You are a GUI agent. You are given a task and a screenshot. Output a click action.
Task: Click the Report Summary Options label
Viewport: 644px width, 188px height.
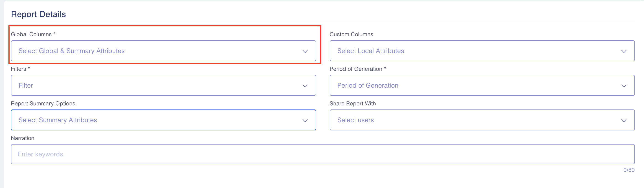[x=43, y=103]
